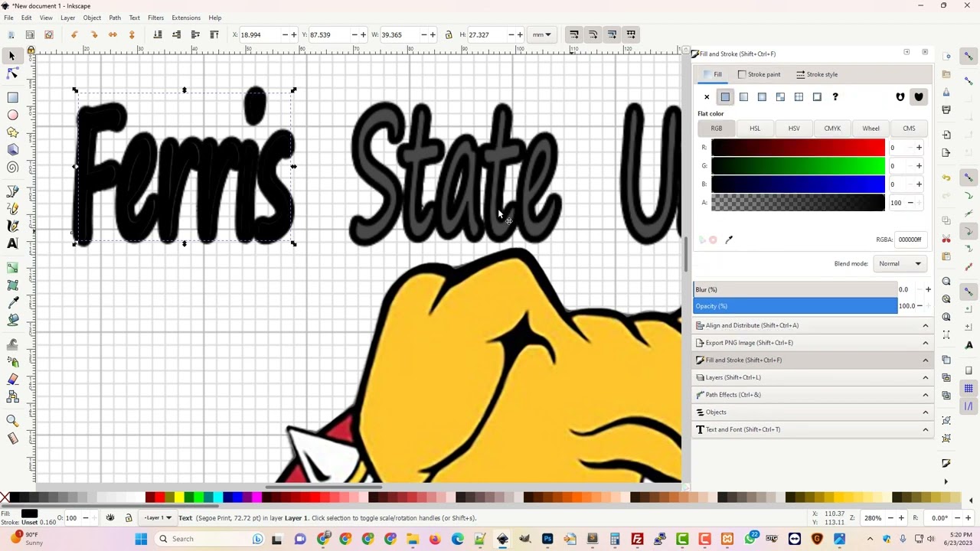Select the Spiral tool
The height and width of the screenshot is (551, 980).
pos(12,168)
